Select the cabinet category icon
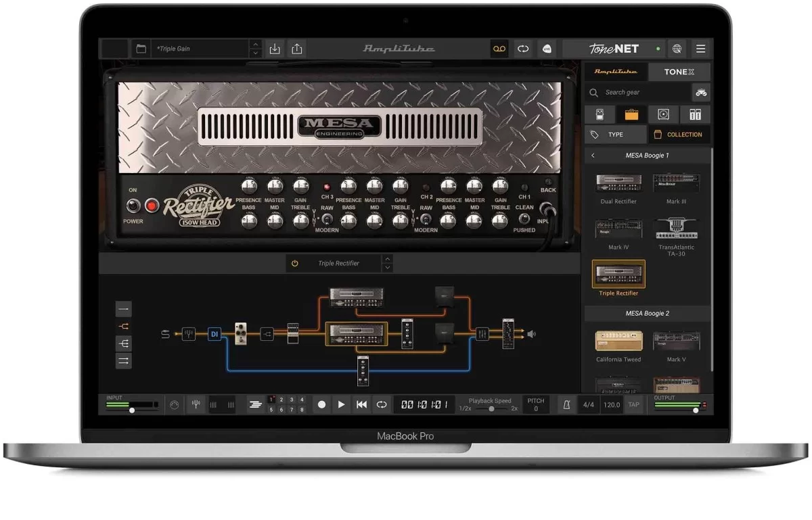The width and height of the screenshot is (812, 520). point(663,114)
